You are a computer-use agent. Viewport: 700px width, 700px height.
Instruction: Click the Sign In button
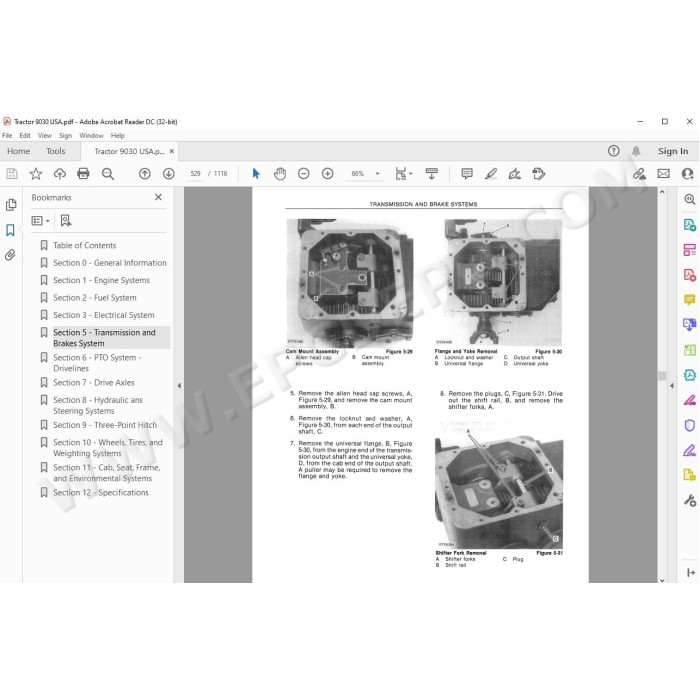click(x=673, y=151)
